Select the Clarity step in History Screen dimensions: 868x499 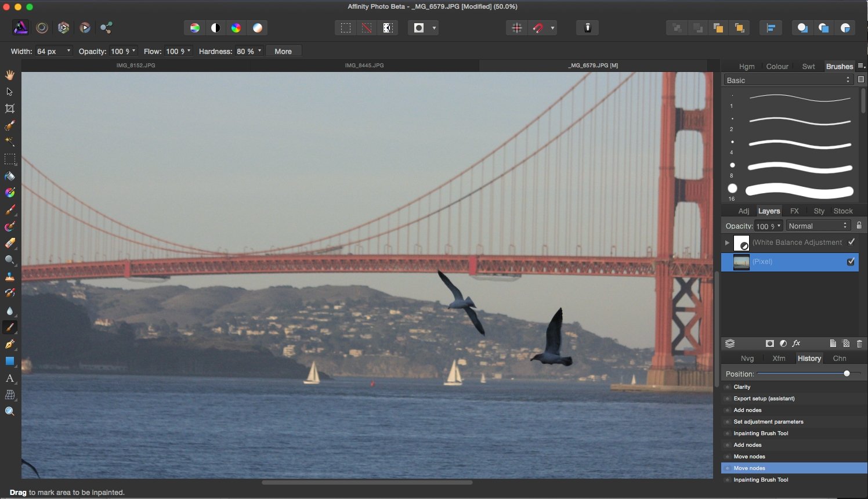pyautogui.click(x=742, y=387)
